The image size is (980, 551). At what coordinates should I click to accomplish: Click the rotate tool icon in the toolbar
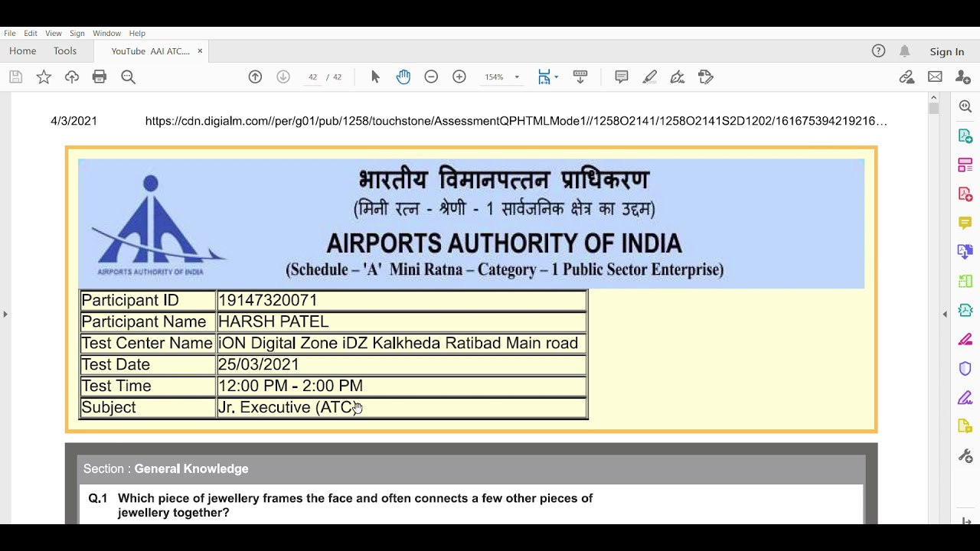706,77
